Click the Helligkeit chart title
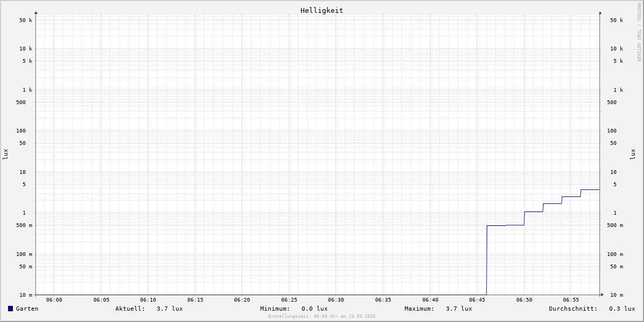This screenshot has width=644, height=322. (x=321, y=10)
